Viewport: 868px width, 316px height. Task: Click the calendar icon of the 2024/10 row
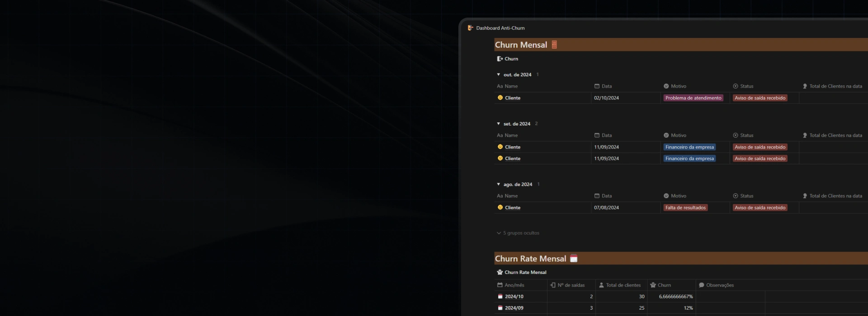pos(500,297)
